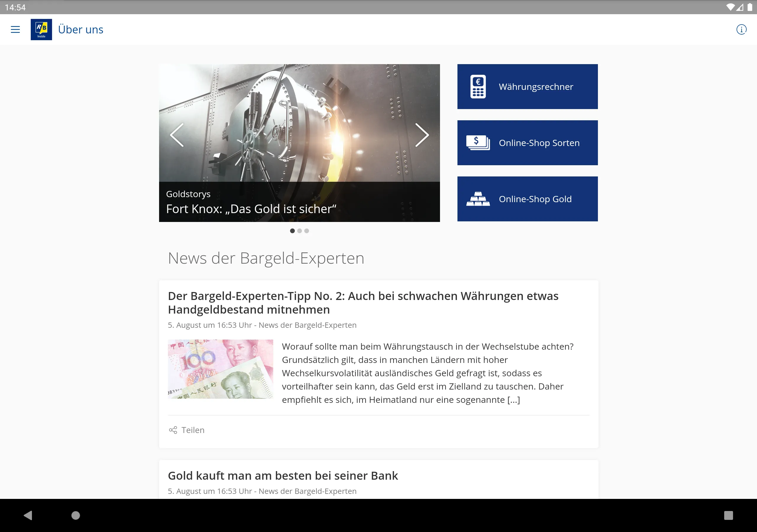
Task: Tap date line of Bargeld-Experten-Tipp article
Action: (262, 325)
